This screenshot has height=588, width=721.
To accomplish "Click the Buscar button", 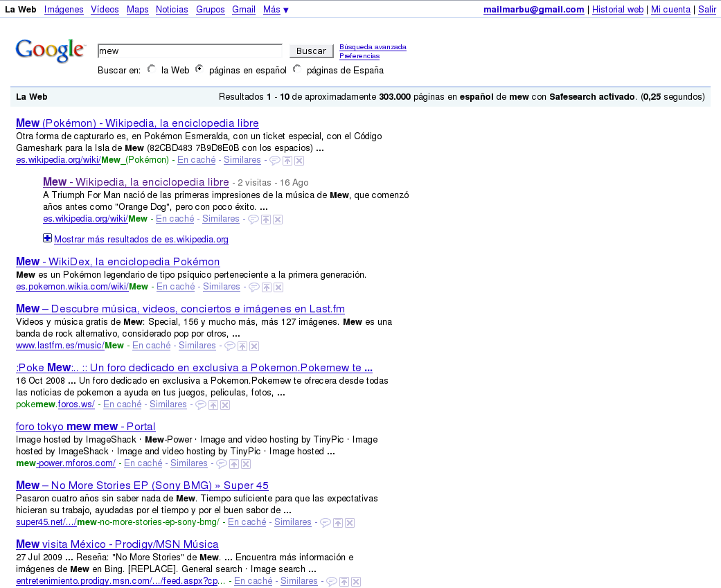I will click(x=311, y=51).
